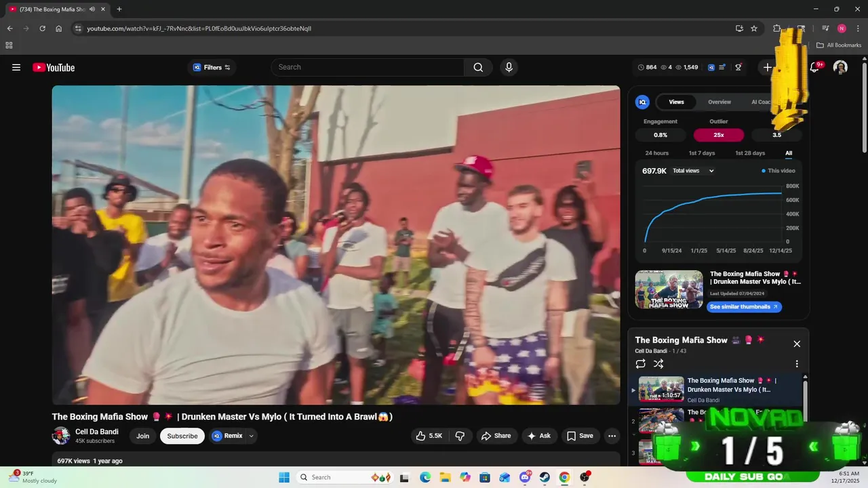Open vidIQ trophy achievements icon
Image resolution: width=868 pixels, height=488 pixels.
pos(738,67)
